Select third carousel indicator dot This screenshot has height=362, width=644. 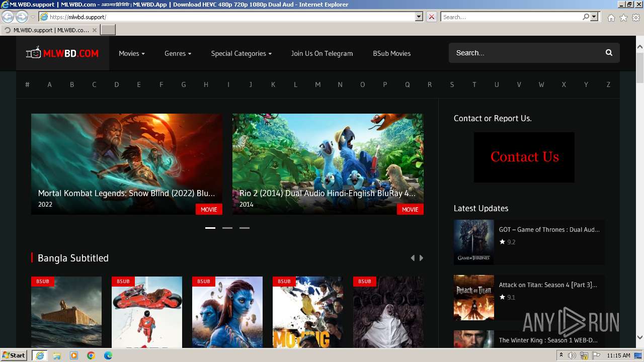tap(245, 228)
